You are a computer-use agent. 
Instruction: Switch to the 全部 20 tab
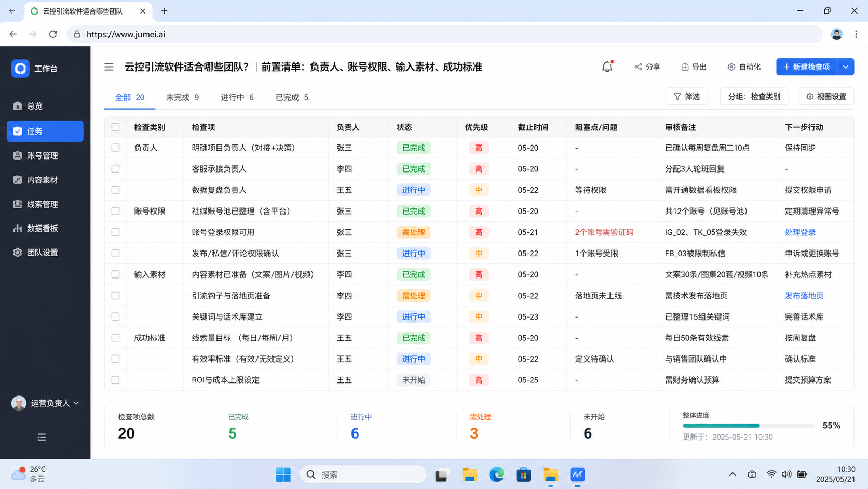[130, 97]
